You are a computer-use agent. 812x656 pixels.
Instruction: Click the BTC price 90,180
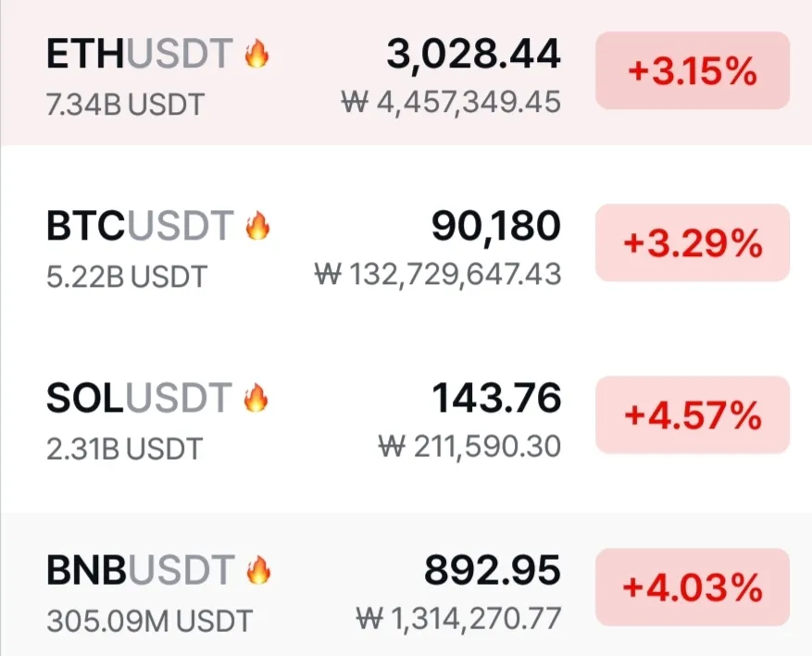[495, 226]
